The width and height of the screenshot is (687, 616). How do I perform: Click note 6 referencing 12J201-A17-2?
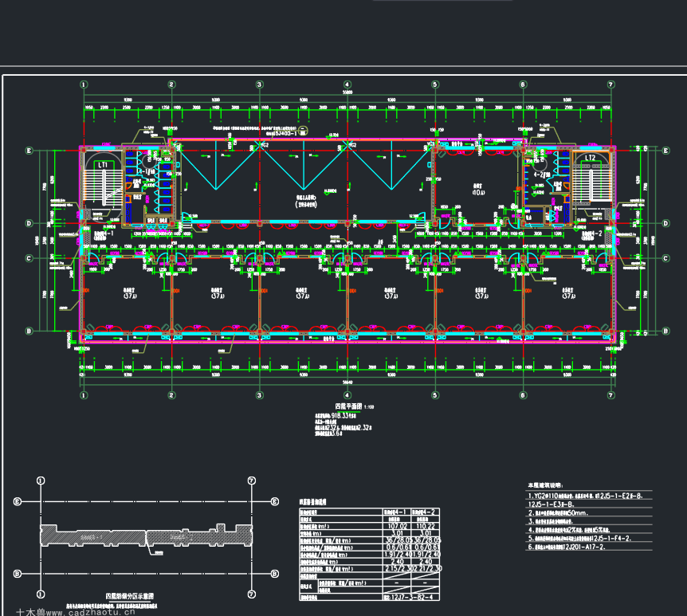point(567,547)
